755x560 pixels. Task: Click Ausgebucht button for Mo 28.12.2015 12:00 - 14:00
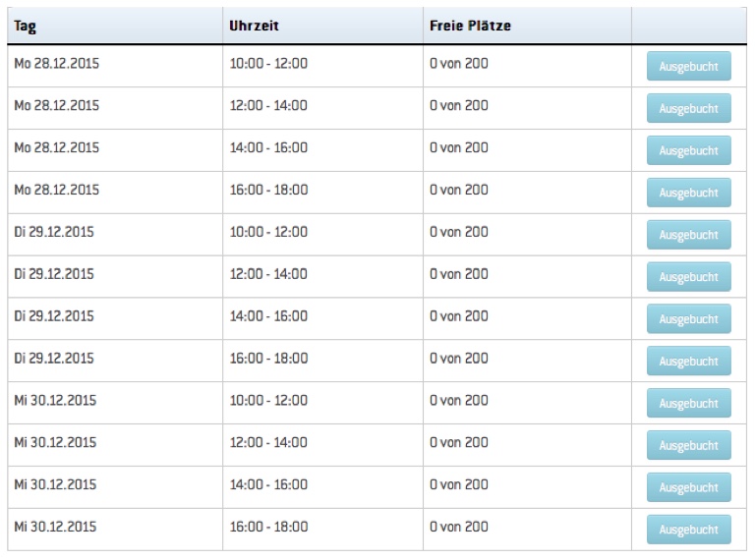(688, 109)
